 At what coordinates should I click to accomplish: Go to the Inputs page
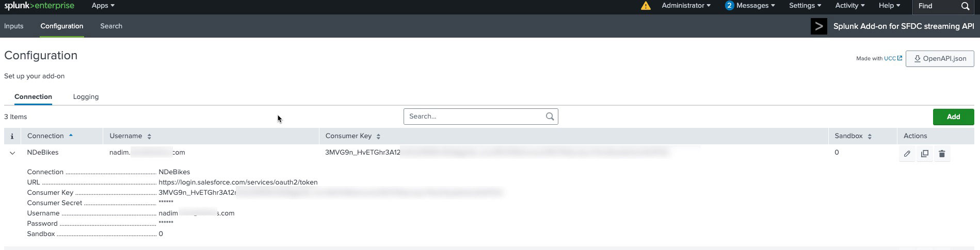point(14,26)
